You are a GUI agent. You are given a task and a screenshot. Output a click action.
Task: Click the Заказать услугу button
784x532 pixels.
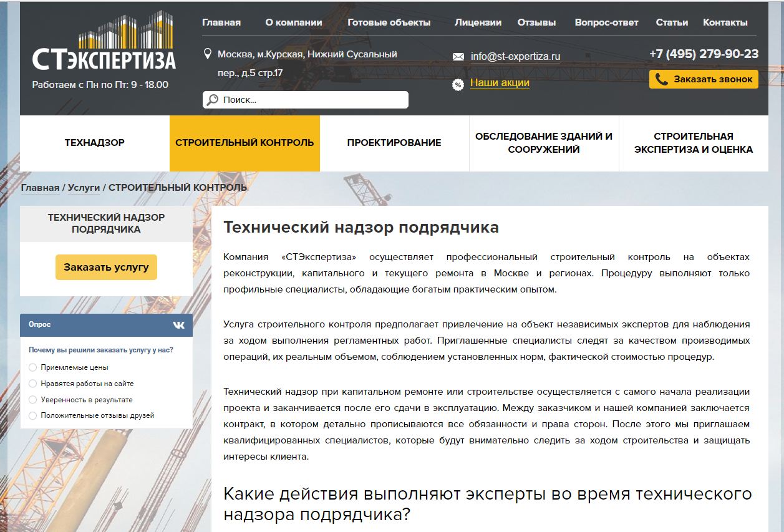106,267
